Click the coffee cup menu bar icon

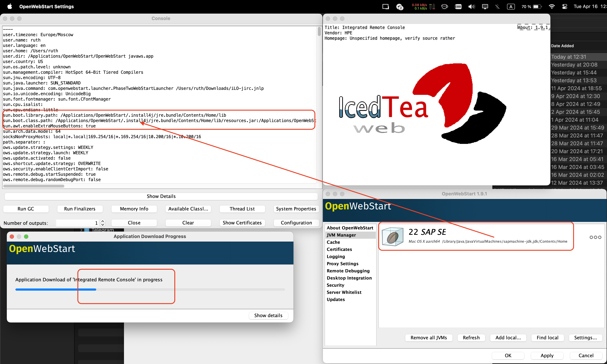pyautogui.click(x=445, y=7)
